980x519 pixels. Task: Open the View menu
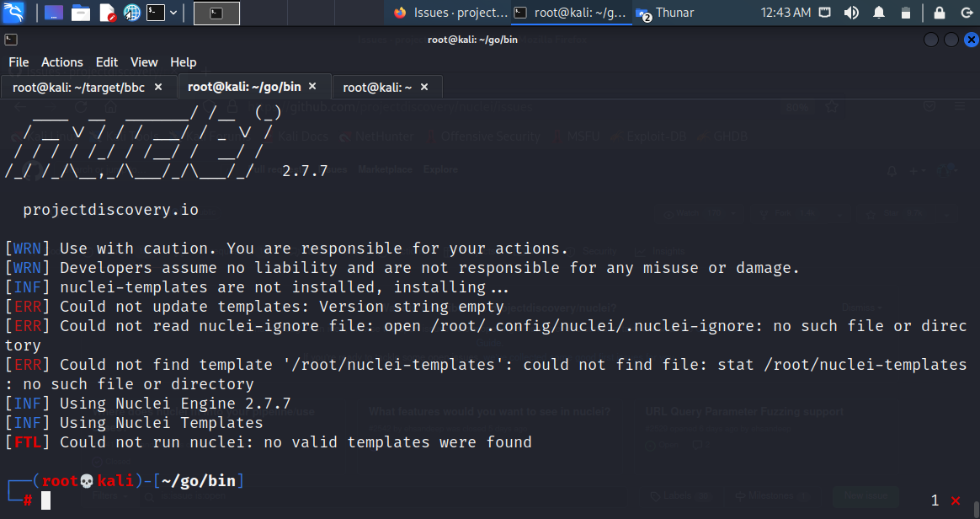coord(144,62)
